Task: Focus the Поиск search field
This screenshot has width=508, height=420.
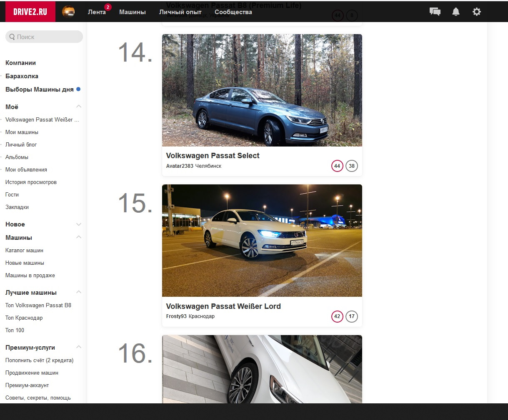Action: 44,37
